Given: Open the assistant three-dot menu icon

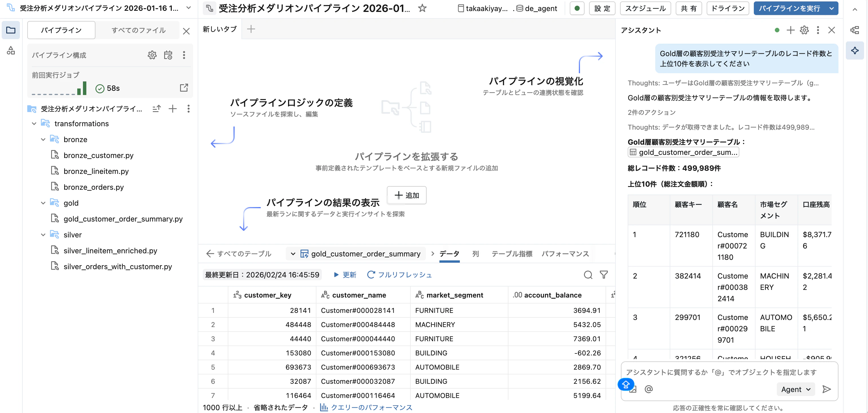Looking at the screenshot, I should (818, 30).
